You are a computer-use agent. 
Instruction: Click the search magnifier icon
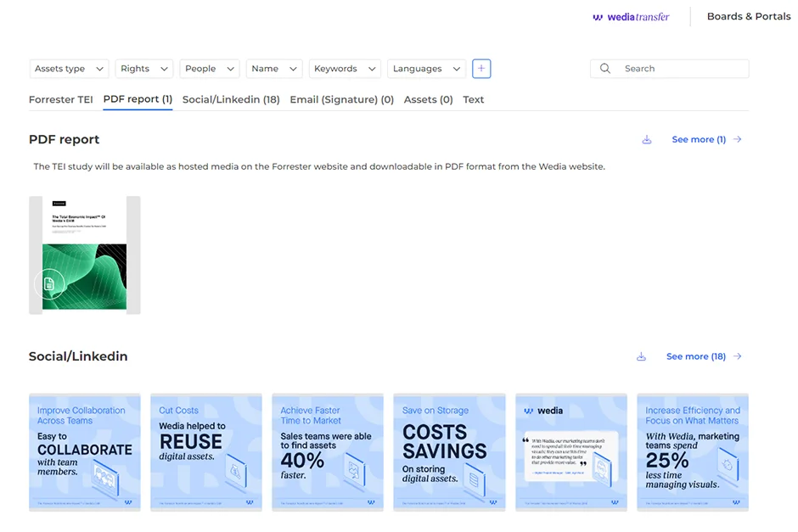tap(605, 68)
